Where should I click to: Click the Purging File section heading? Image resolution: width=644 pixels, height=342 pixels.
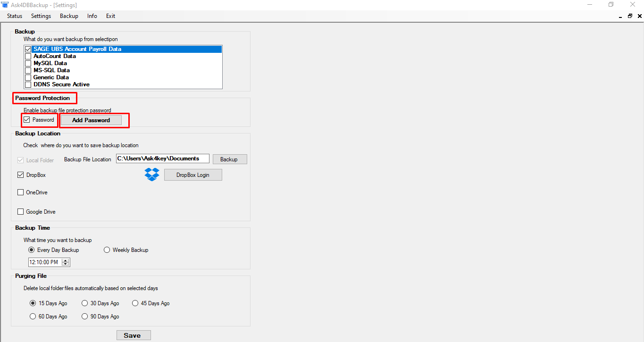tap(31, 276)
